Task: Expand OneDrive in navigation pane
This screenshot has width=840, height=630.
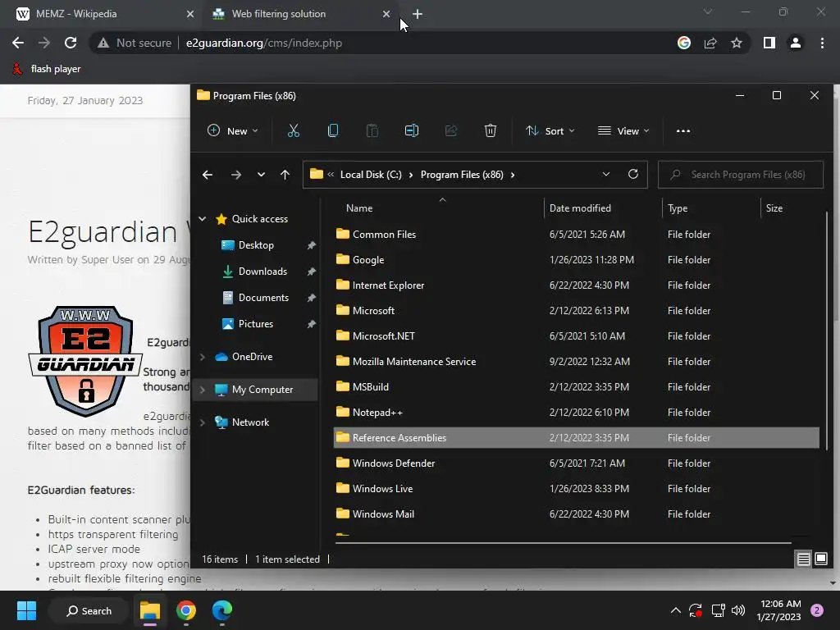Action: coord(203,357)
